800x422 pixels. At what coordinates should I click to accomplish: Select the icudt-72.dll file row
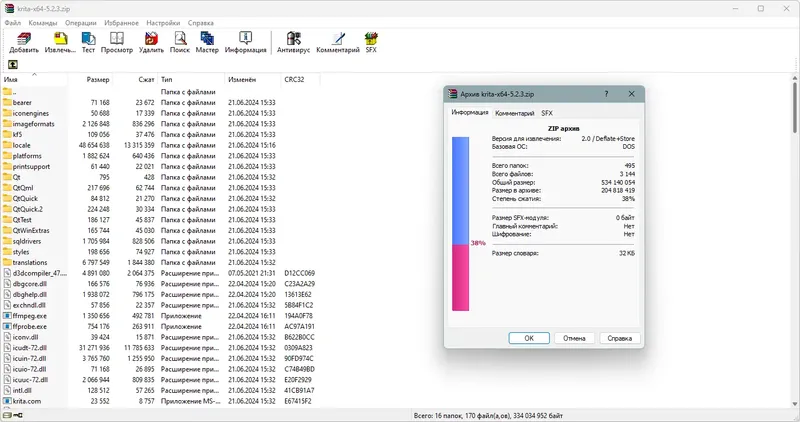coord(158,348)
